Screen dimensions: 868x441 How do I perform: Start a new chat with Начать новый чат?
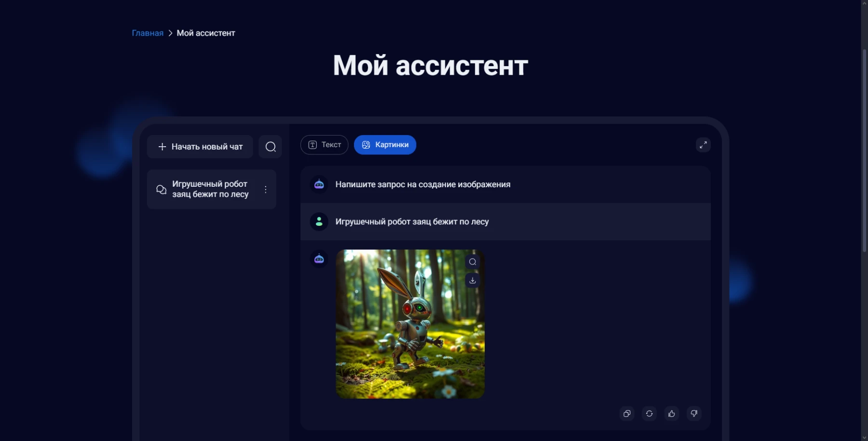pyautogui.click(x=200, y=146)
